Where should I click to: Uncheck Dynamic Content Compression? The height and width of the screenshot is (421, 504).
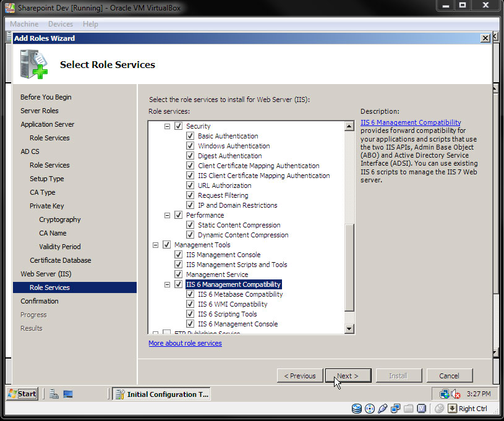(190, 235)
